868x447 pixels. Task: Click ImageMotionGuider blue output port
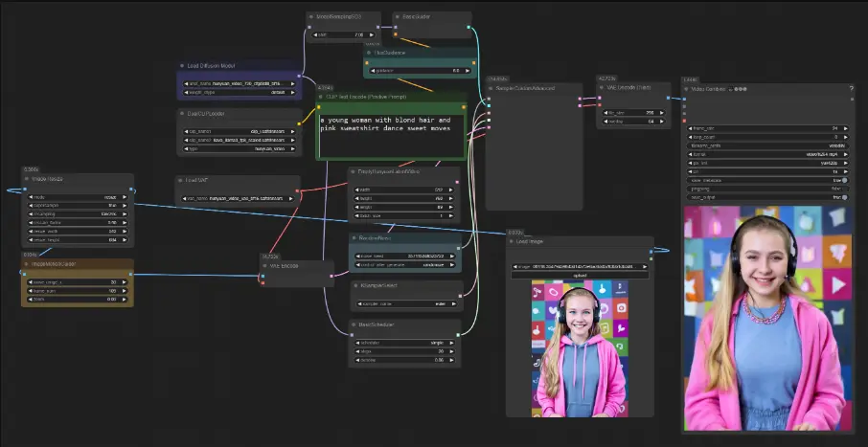click(130, 274)
